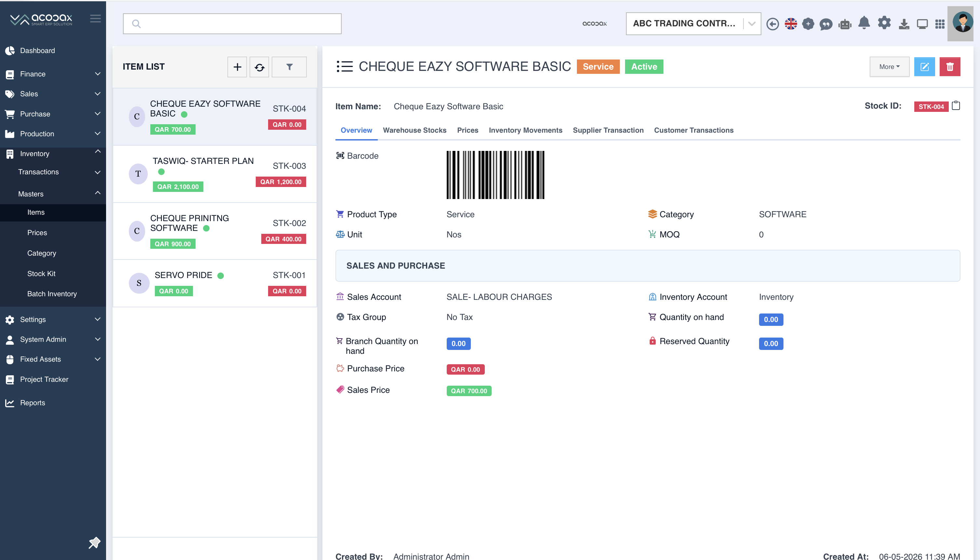980x560 pixels.
Task: Select the CHEQUE PRINITNG SOFTWARE item
Action: 215,231
